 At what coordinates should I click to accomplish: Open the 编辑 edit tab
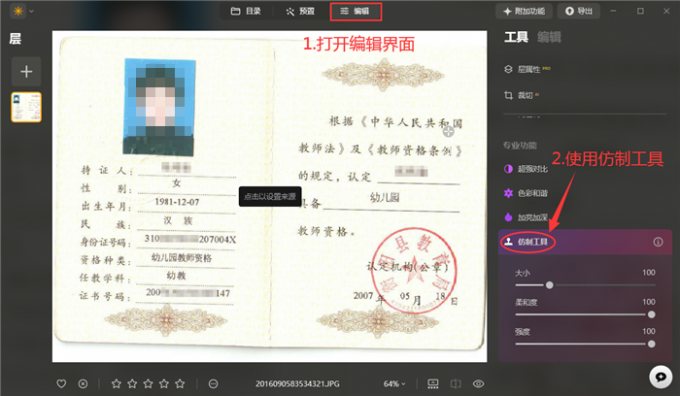(x=355, y=11)
